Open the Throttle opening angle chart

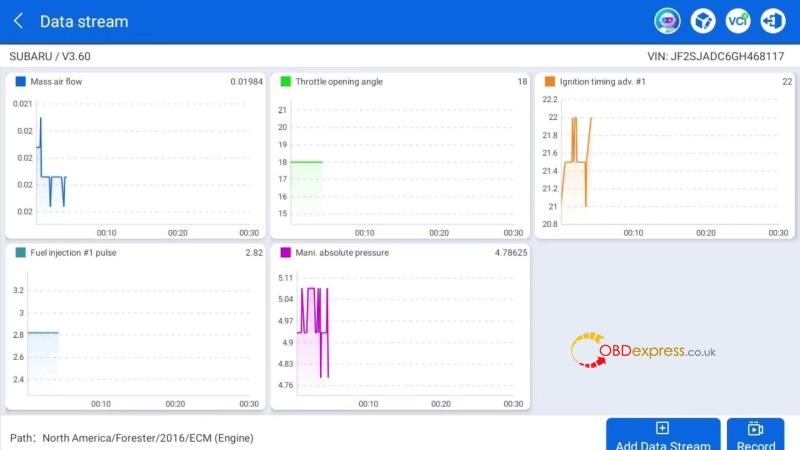(400, 155)
